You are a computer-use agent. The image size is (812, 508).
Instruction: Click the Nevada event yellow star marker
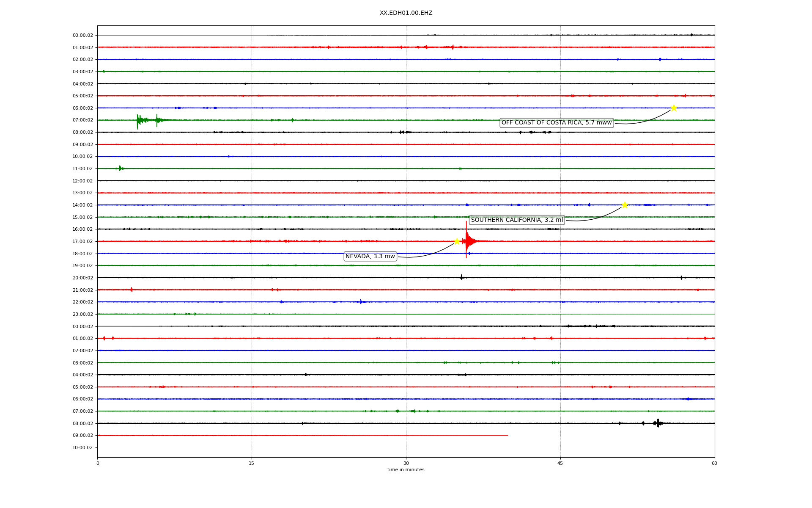click(x=457, y=241)
